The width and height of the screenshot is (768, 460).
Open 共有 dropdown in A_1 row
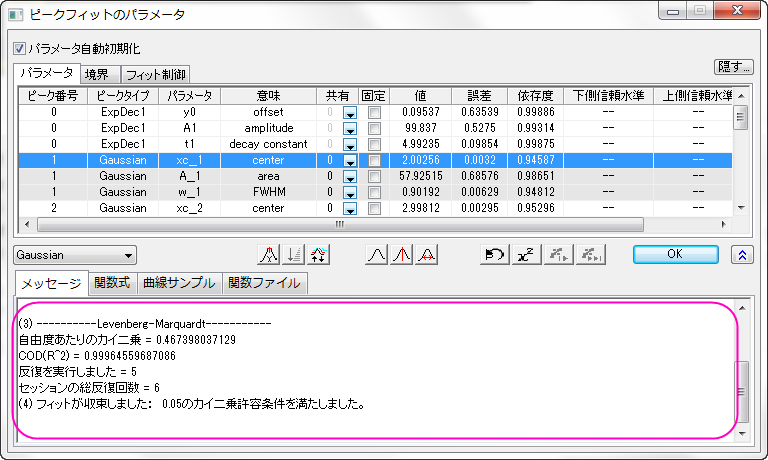pos(350,177)
